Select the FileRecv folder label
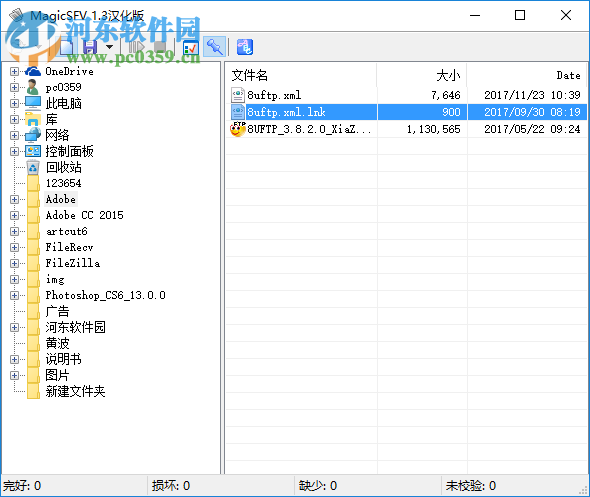Image resolution: width=590 pixels, height=497 pixels. coord(69,247)
